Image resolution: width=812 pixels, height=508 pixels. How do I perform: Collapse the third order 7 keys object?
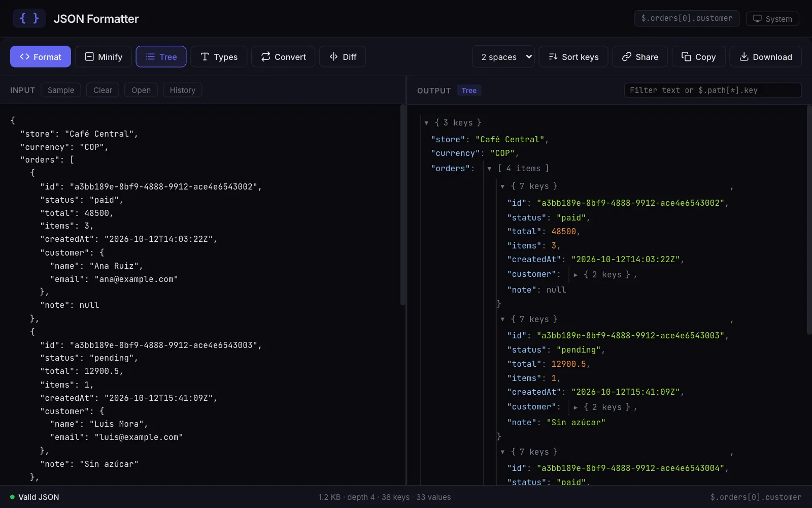(502, 452)
